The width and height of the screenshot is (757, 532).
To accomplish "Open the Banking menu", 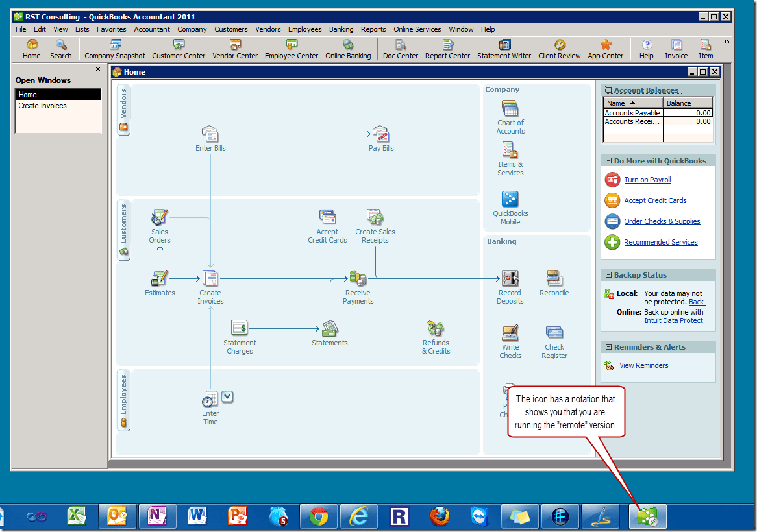I will point(341,29).
